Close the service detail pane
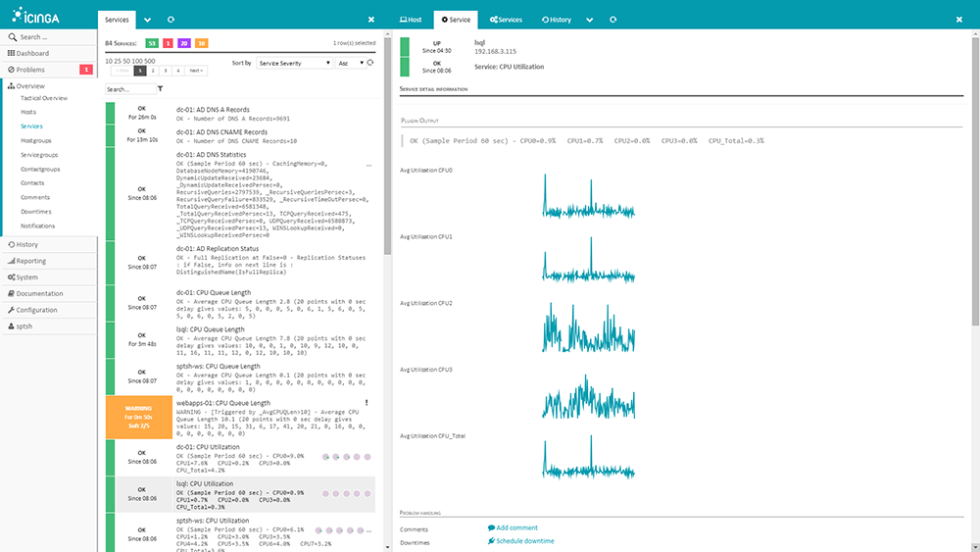Screen dimensions: 980x552 coord(959,20)
